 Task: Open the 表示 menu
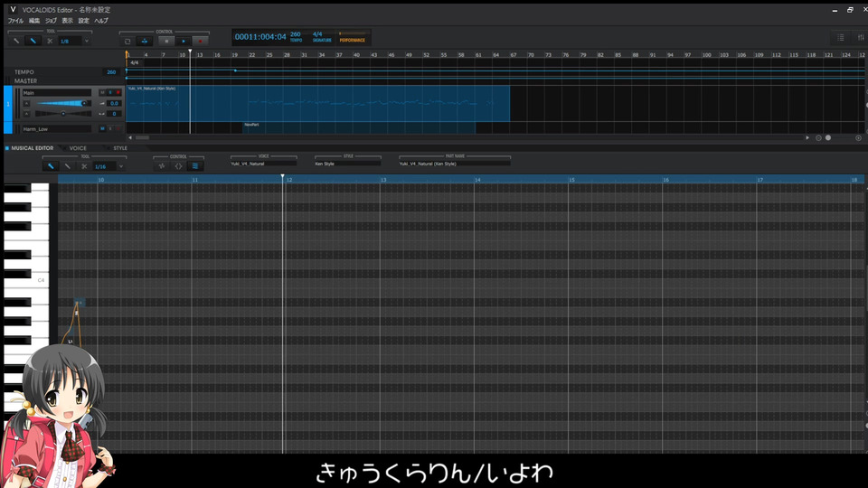click(67, 21)
